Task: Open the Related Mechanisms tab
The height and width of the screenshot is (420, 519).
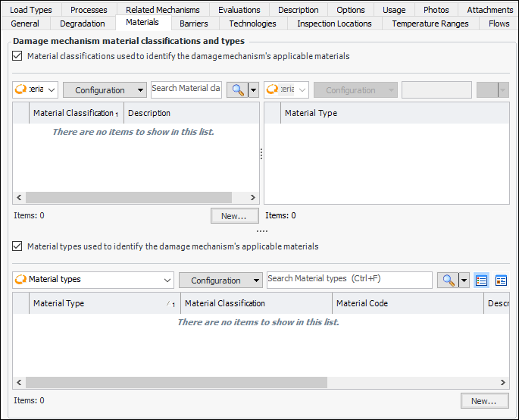Action: click(162, 10)
